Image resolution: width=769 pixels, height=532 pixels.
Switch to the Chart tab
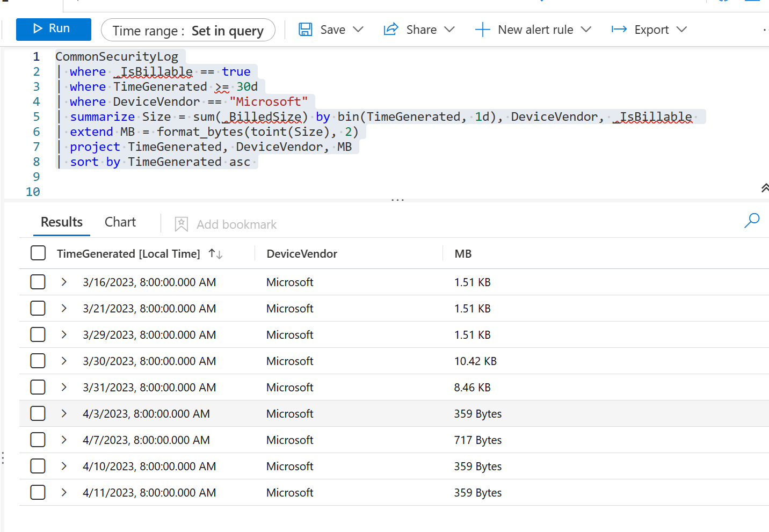120,222
